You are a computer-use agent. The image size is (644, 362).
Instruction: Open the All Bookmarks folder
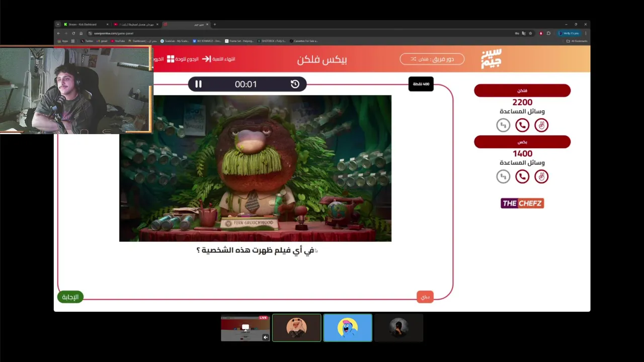pyautogui.click(x=577, y=41)
